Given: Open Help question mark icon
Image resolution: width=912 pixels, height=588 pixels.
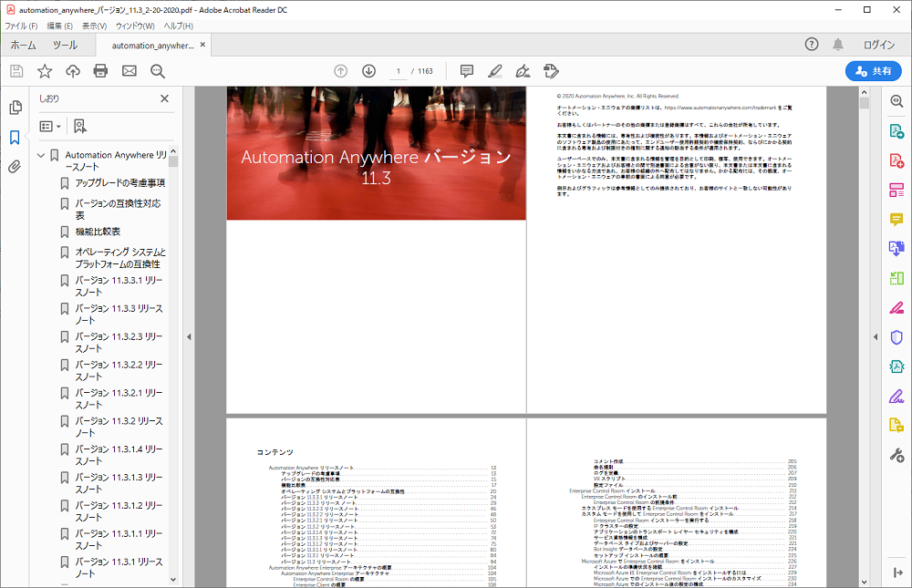Looking at the screenshot, I should (x=812, y=44).
